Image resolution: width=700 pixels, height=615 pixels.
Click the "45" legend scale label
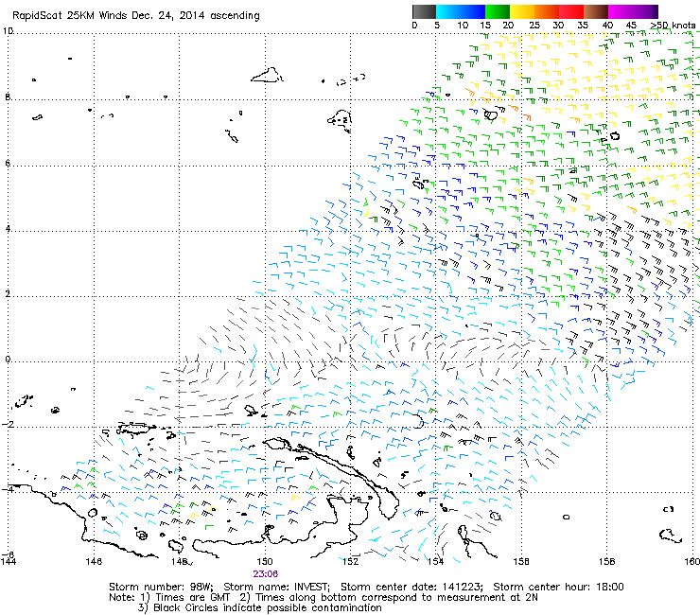[x=631, y=26]
